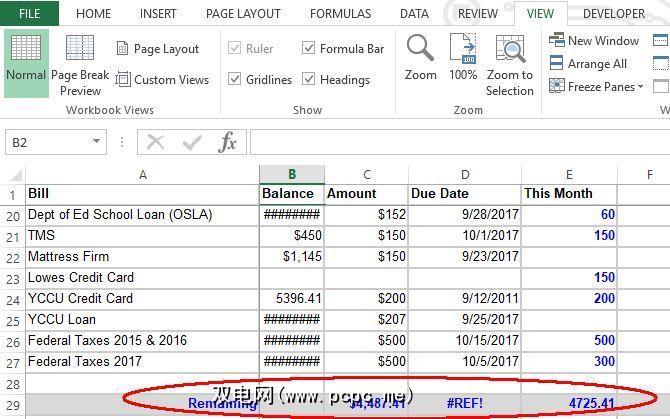The width and height of the screenshot is (670, 419).
Task: Switch to Normal workbook view
Action: coord(26,63)
